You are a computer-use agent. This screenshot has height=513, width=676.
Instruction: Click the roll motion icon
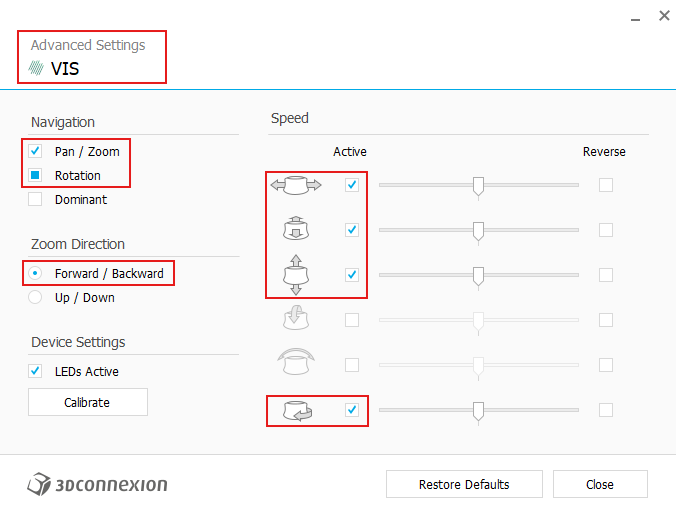point(296,364)
